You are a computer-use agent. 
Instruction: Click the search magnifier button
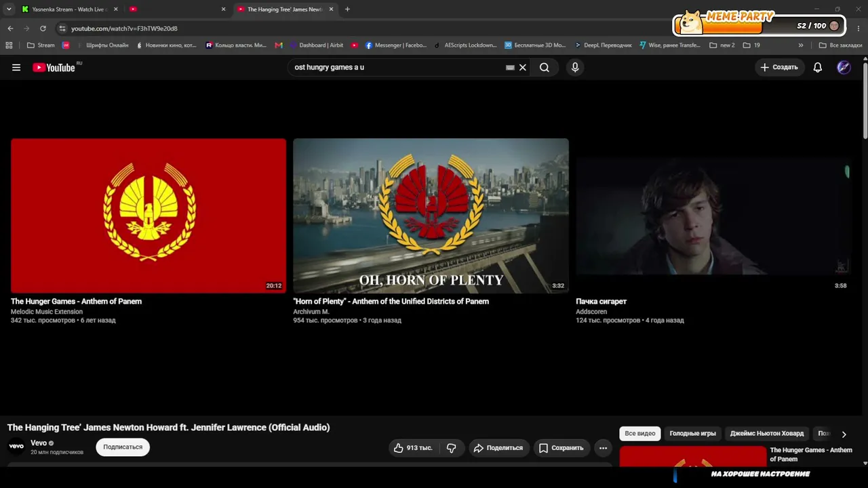[x=545, y=67]
